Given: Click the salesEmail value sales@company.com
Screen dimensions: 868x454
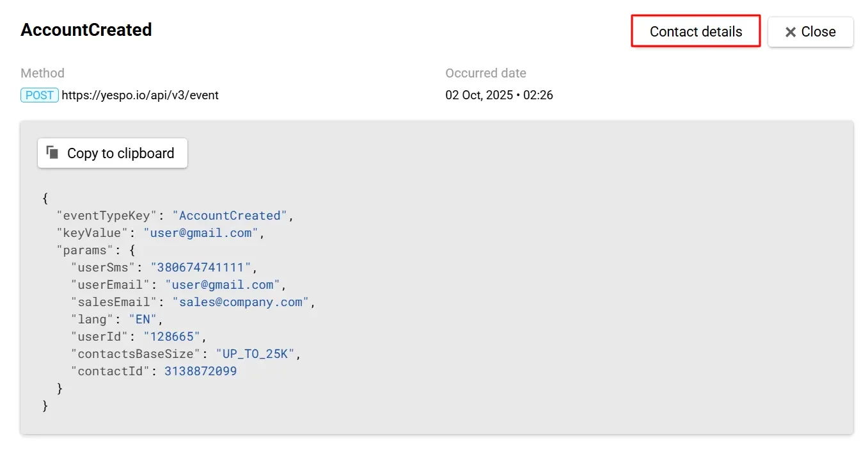Looking at the screenshot, I should [240, 302].
